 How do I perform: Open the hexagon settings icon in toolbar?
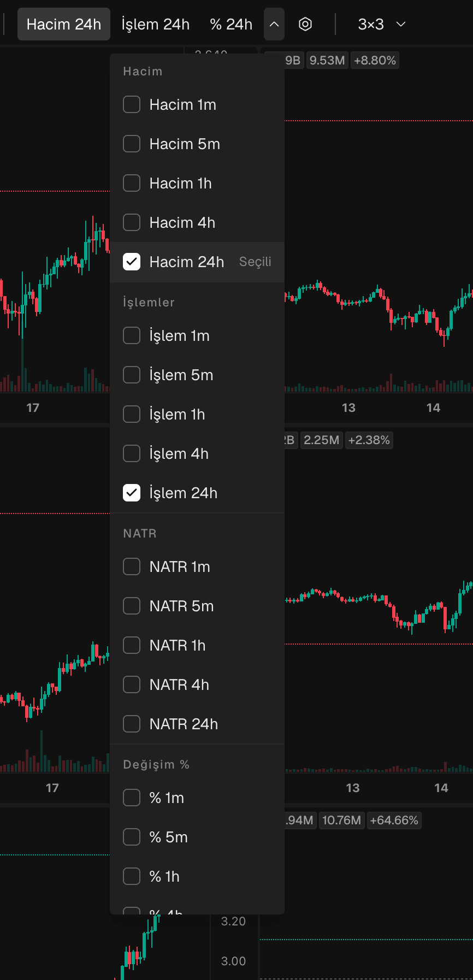pyautogui.click(x=305, y=24)
